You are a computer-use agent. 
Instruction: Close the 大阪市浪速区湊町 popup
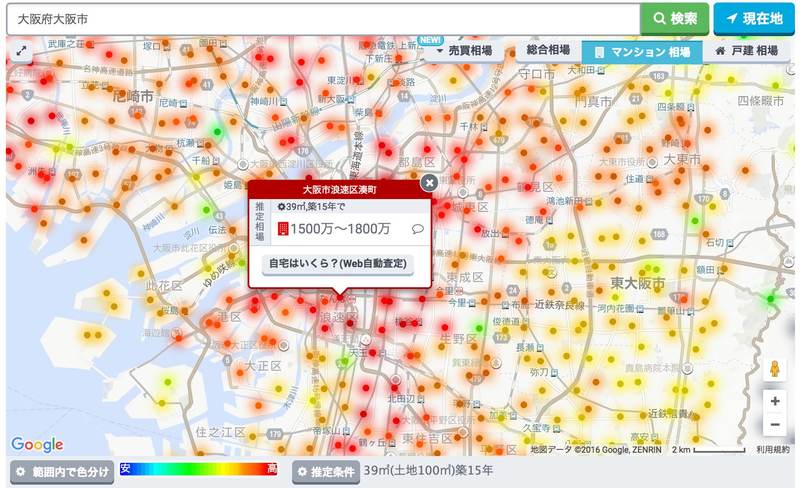(x=429, y=182)
